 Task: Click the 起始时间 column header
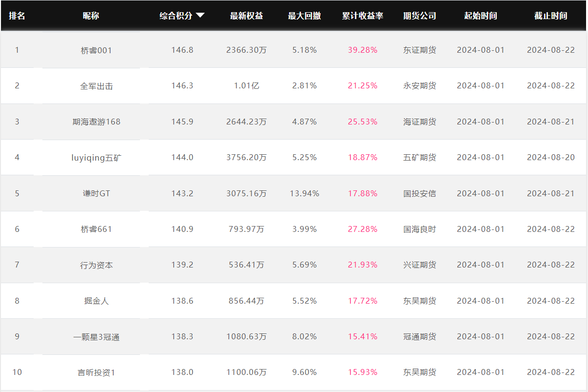481,16
